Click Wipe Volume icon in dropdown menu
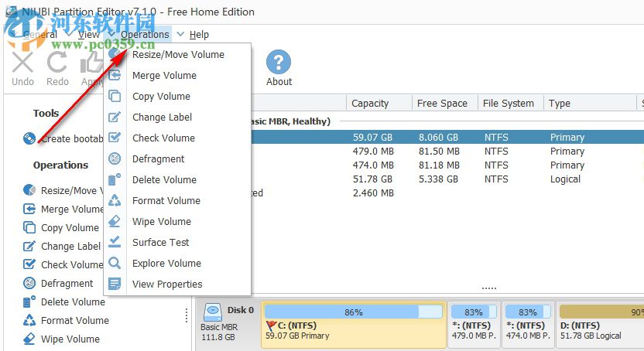 [x=115, y=221]
